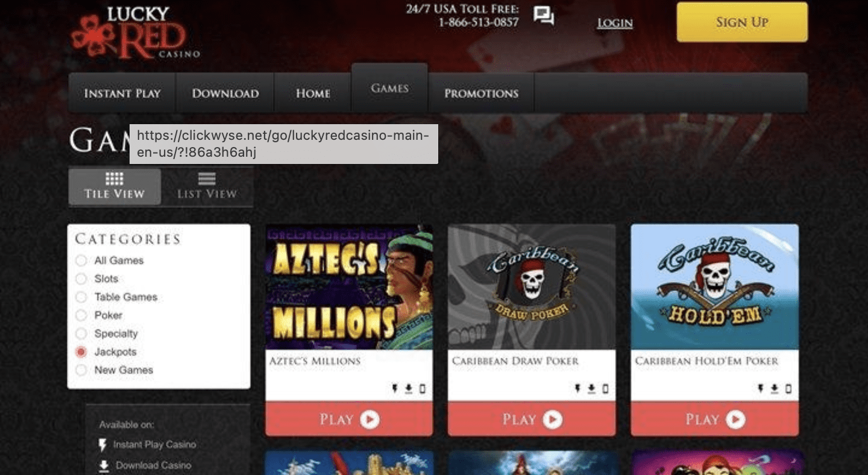Open the live chat bubbles icon
This screenshot has width=868, height=475.
544,16
